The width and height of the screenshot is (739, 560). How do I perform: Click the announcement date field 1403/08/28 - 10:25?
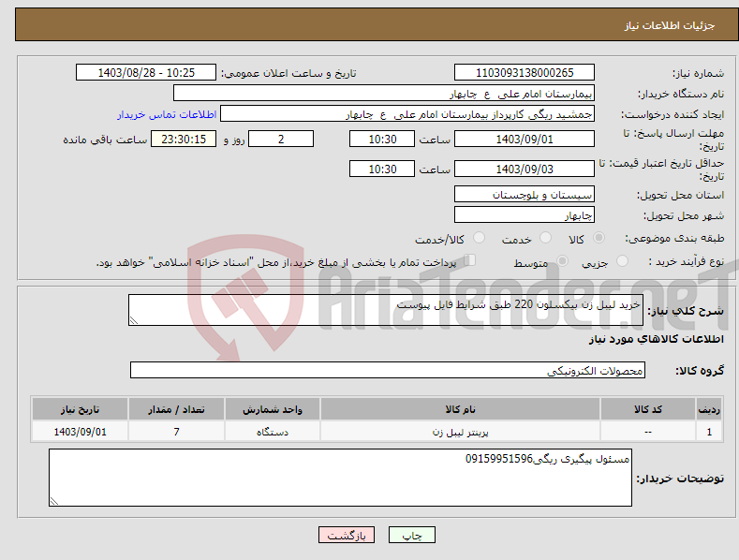coord(146,73)
